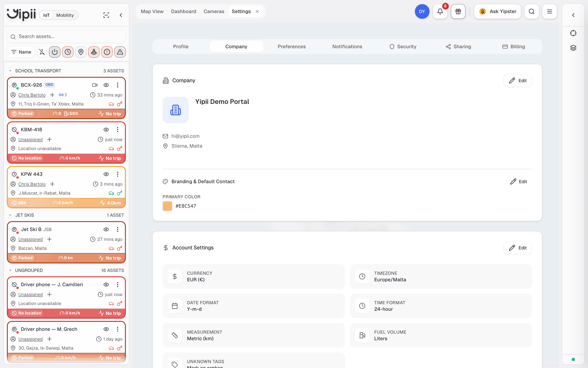This screenshot has height=368, width=588.
Task: Add driver plus icon on BCX-926
Action: (x=52, y=95)
